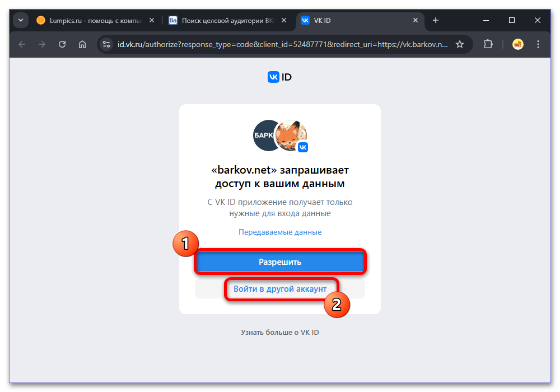Click the fox user avatar
This screenshot has height=392, width=560.
[291, 136]
